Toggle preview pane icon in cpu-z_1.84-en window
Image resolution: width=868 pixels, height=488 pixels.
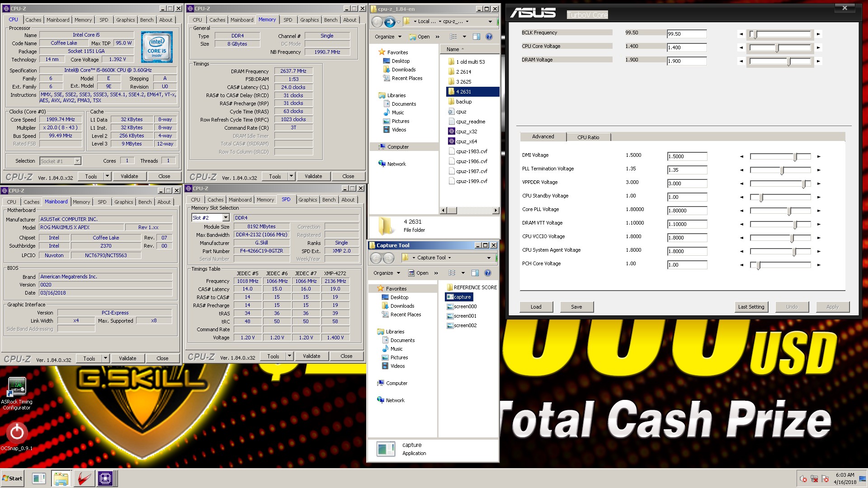pyautogui.click(x=476, y=37)
